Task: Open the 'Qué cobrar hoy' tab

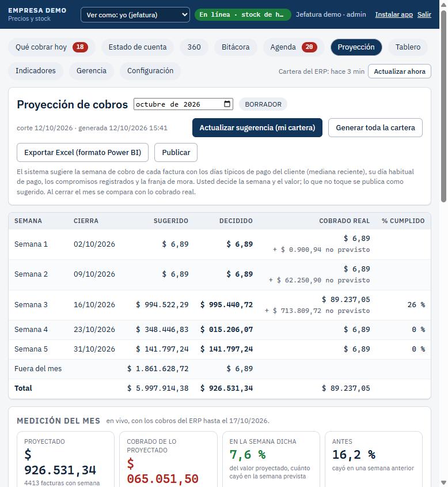Action: 52,47
